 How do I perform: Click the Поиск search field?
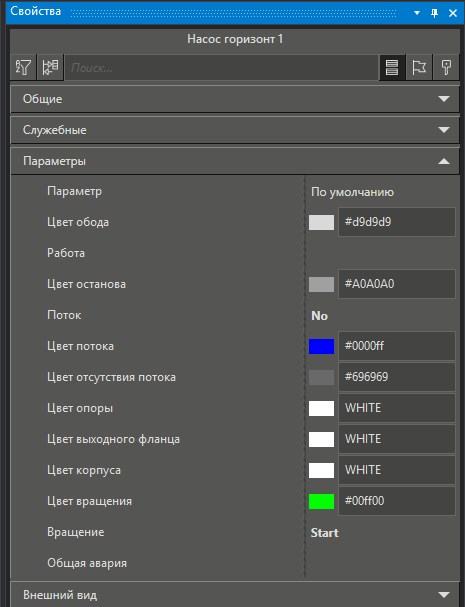[221, 68]
